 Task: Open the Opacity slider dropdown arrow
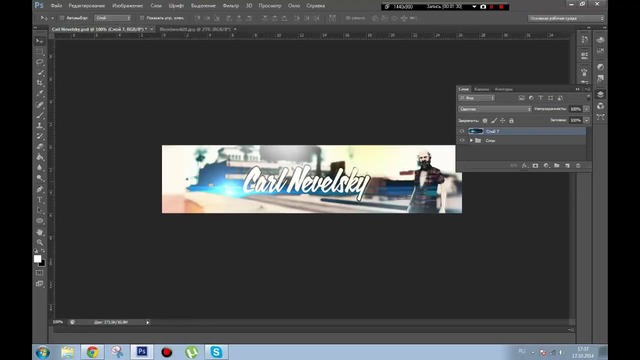[587, 109]
